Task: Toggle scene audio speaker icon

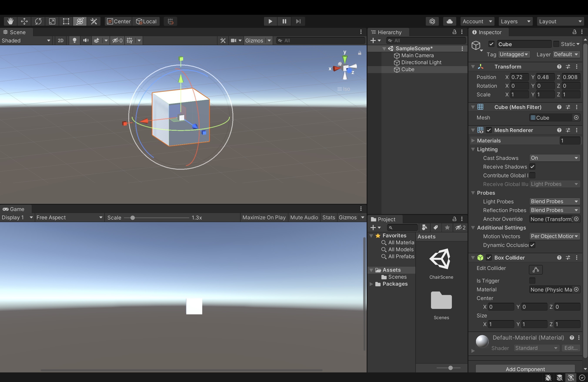Action: click(x=86, y=40)
